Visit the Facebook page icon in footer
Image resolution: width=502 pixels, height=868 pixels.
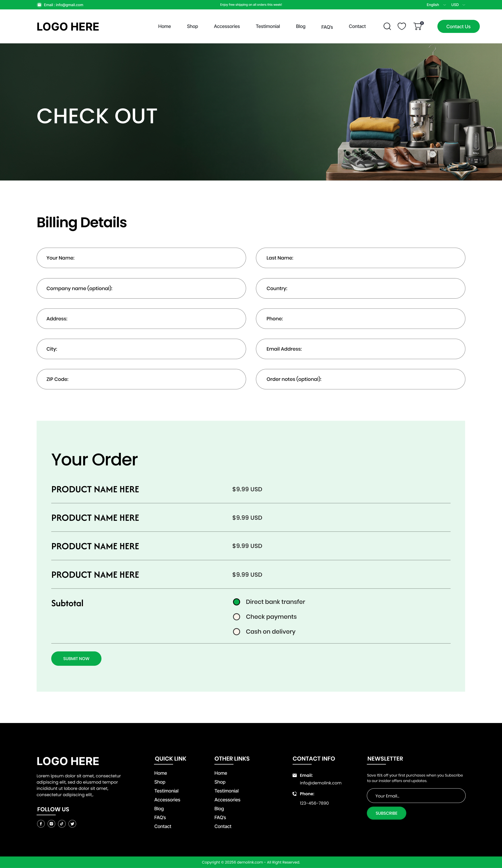point(41,824)
